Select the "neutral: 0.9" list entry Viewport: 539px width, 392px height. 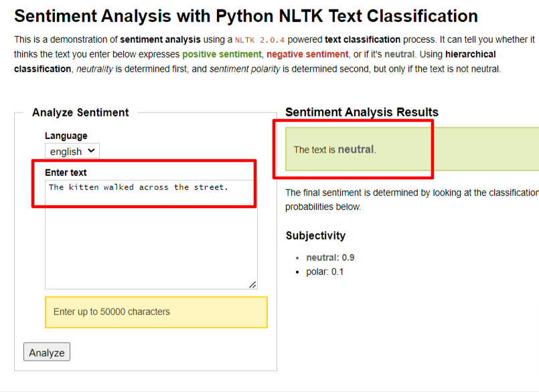(x=330, y=258)
